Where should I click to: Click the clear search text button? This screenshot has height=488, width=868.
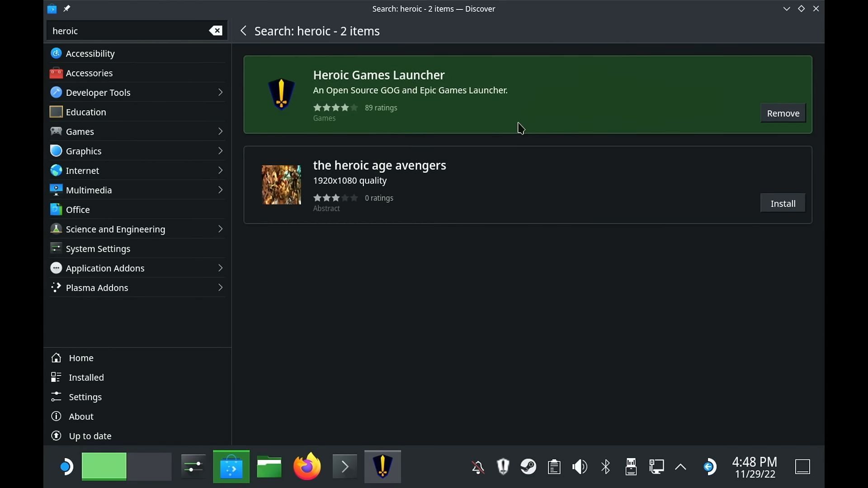pos(217,30)
